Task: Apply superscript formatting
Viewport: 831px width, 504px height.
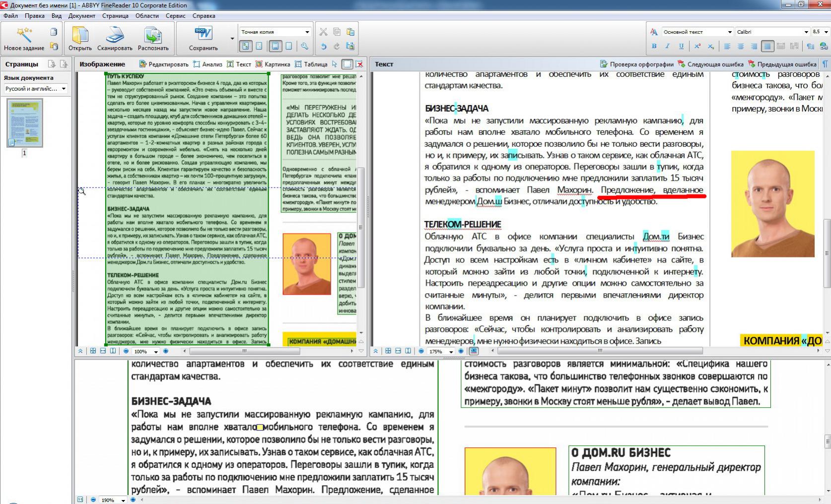Action: [x=697, y=46]
